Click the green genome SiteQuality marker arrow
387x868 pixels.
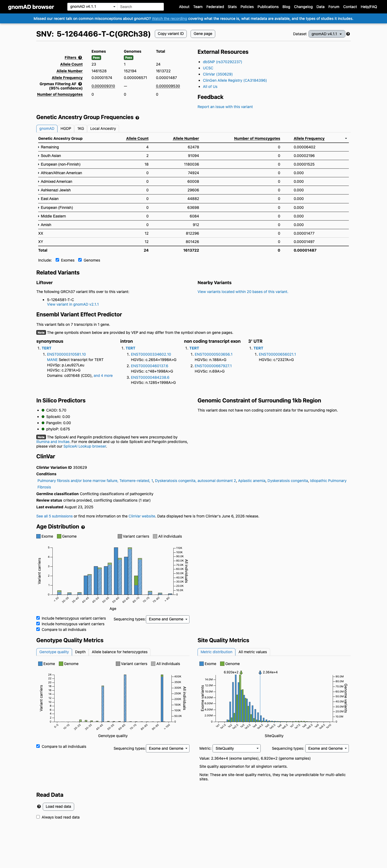pos(241,672)
